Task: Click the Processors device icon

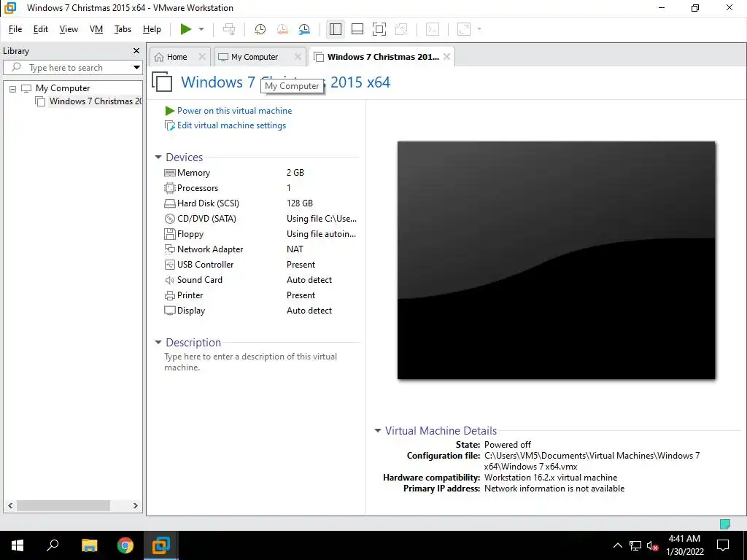Action: (169, 188)
